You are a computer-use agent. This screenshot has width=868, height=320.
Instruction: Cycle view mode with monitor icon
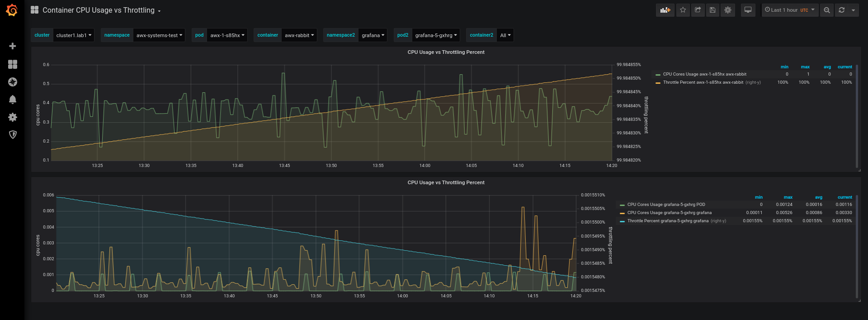(x=748, y=10)
